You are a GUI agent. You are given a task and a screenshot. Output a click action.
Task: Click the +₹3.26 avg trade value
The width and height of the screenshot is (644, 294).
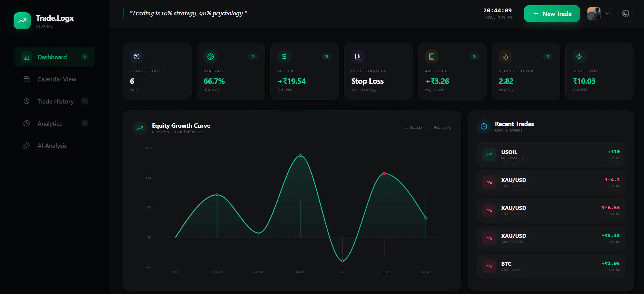[437, 81]
